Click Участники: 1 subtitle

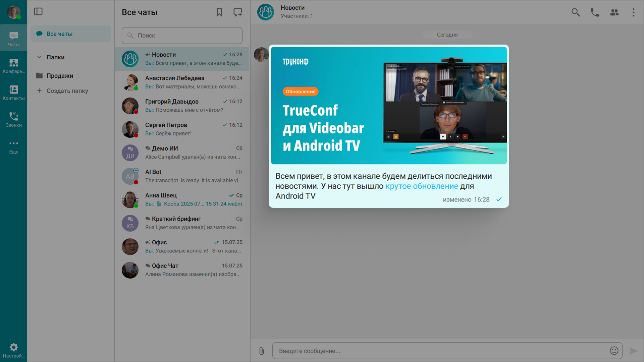coord(297,16)
